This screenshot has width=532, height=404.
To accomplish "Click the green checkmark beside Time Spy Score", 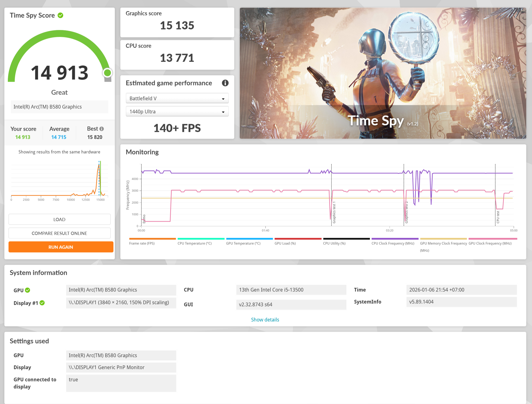I will tap(60, 15).
